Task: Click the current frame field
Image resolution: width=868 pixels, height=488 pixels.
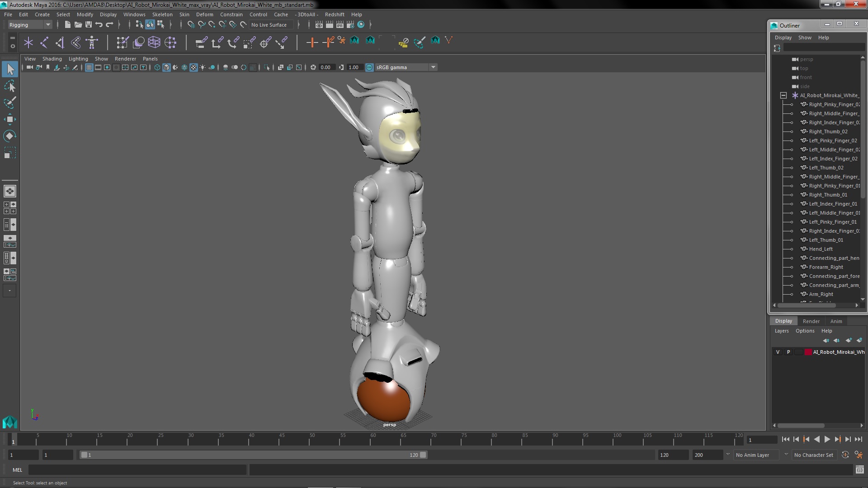Action: click(x=762, y=440)
